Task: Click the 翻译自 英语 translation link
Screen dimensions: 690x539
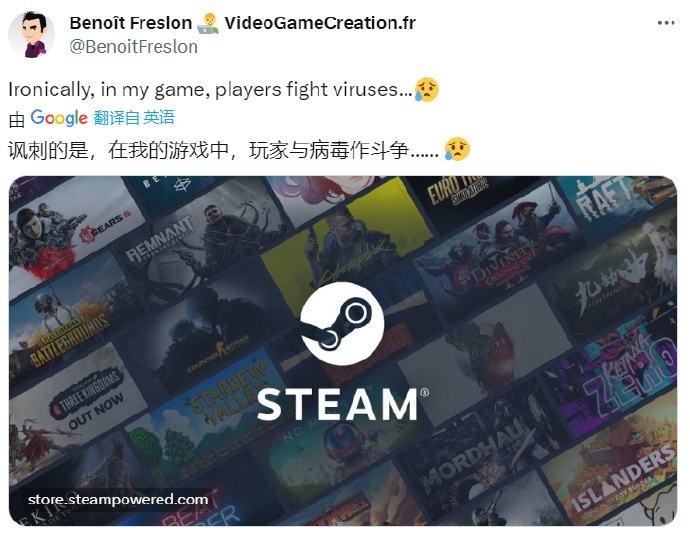Action: (x=134, y=117)
